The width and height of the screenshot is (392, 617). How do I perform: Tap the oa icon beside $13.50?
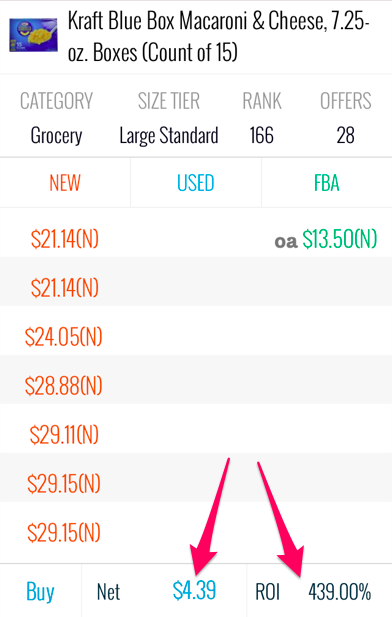coord(286,241)
